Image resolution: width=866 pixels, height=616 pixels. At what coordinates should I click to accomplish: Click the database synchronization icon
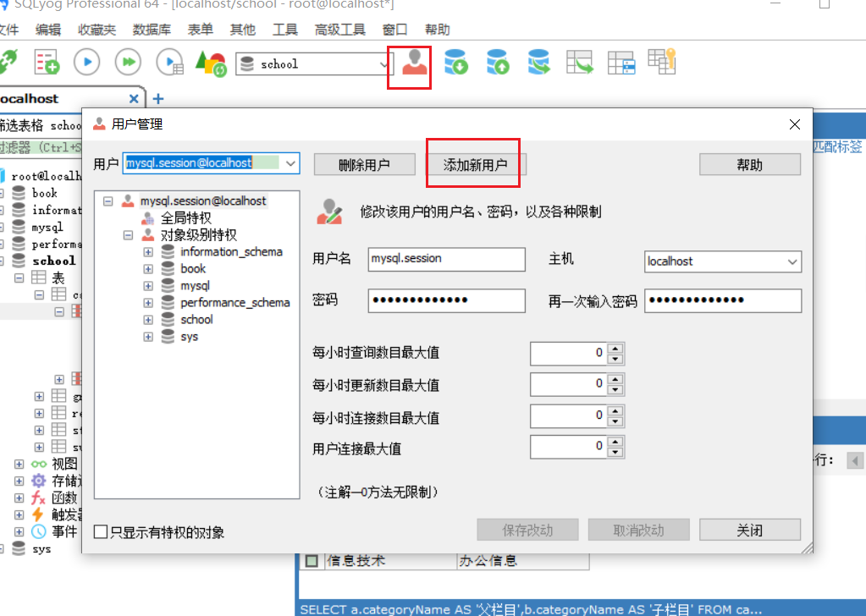(x=538, y=62)
